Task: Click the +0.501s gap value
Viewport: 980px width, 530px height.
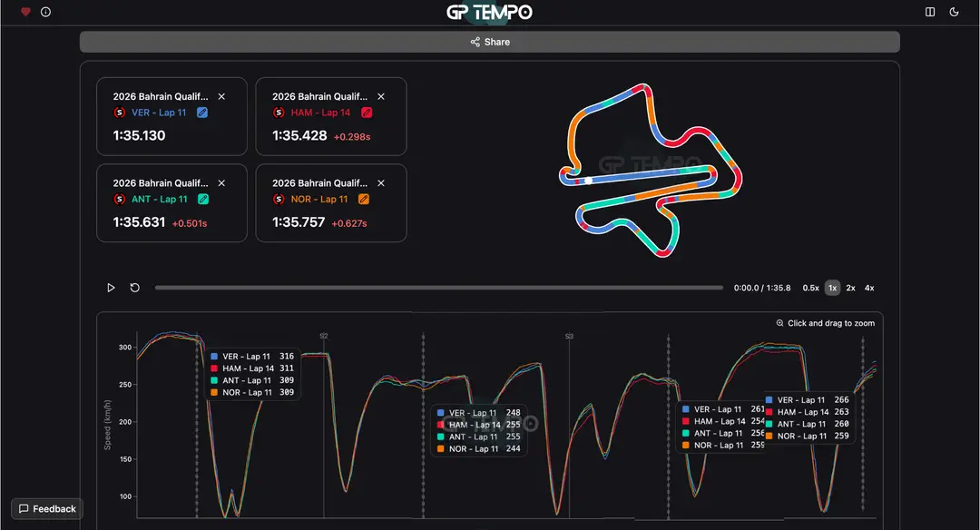Action: coord(190,223)
